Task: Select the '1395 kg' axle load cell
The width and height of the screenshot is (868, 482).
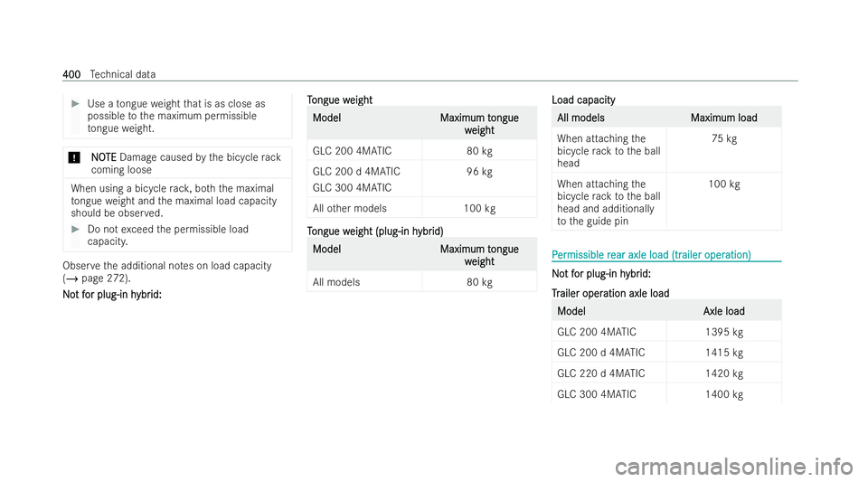Action: [724, 332]
